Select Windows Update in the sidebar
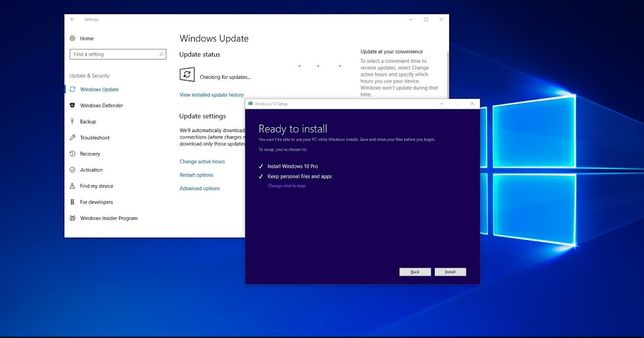644x338 pixels. click(x=99, y=90)
